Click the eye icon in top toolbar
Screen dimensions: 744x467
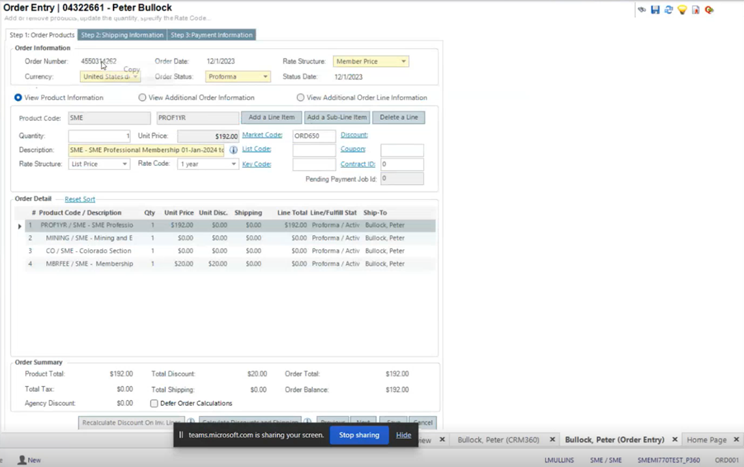[642, 10]
